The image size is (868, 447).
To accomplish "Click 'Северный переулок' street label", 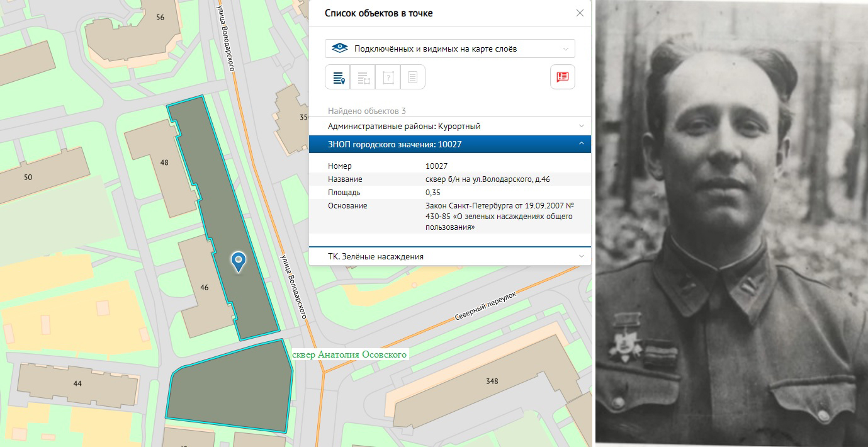I will point(485,307).
